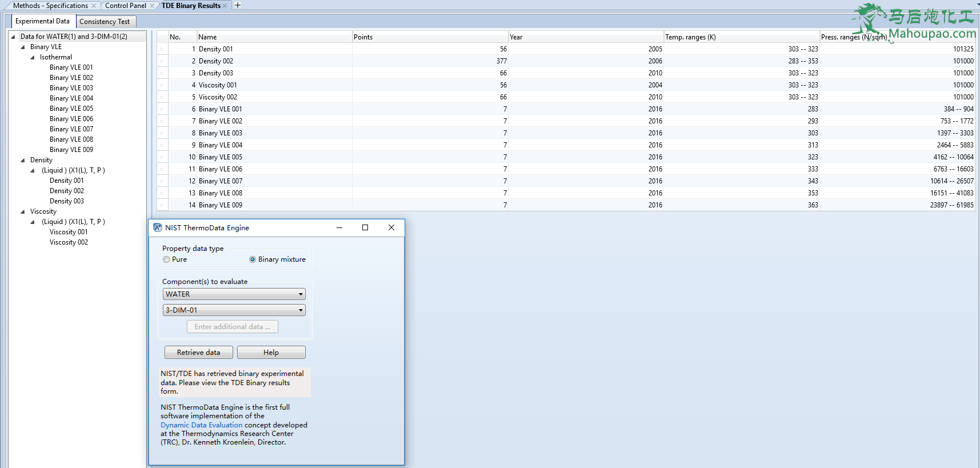Select Binary VLE 001 in the tree
Screen dimensions: 980x468
(71, 67)
